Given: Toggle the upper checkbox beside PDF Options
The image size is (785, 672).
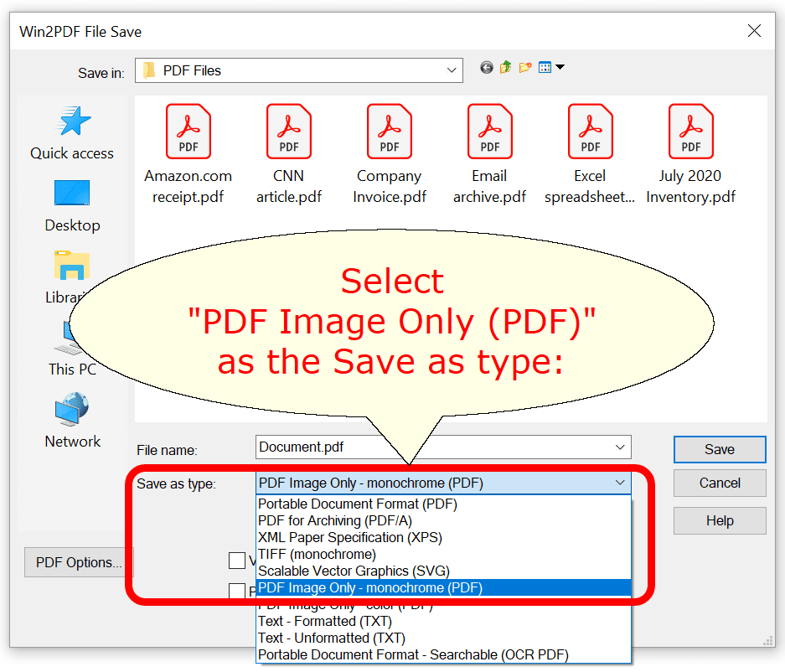Looking at the screenshot, I should click(237, 560).
